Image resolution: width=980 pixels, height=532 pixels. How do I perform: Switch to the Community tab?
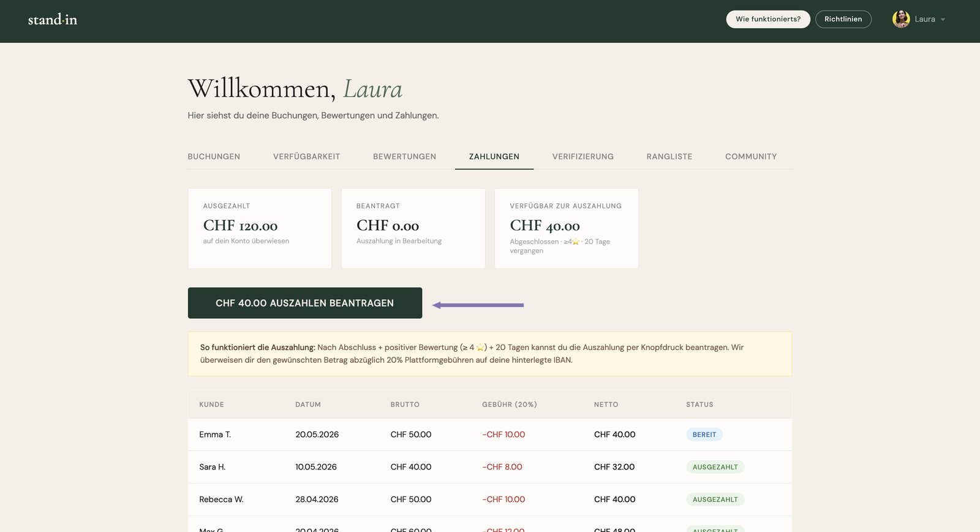[751, 157]
